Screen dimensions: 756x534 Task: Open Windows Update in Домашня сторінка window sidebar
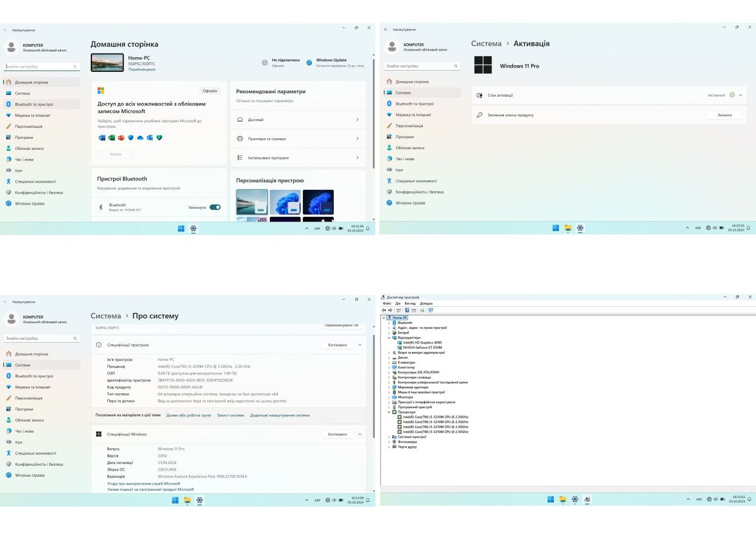41,203
